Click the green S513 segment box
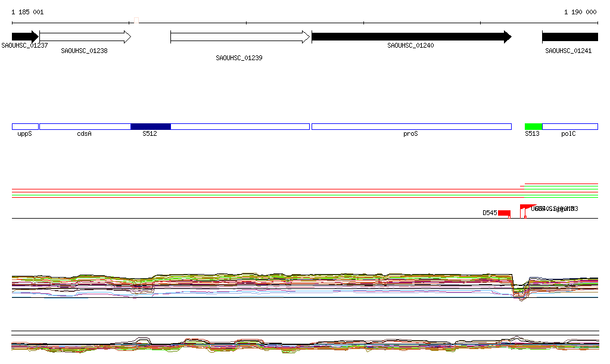This screenshot has width=610, height=364. [533, 126]
